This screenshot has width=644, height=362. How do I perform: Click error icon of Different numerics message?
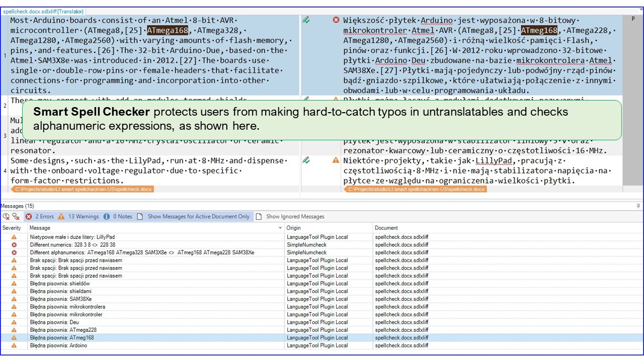[14, 245]
